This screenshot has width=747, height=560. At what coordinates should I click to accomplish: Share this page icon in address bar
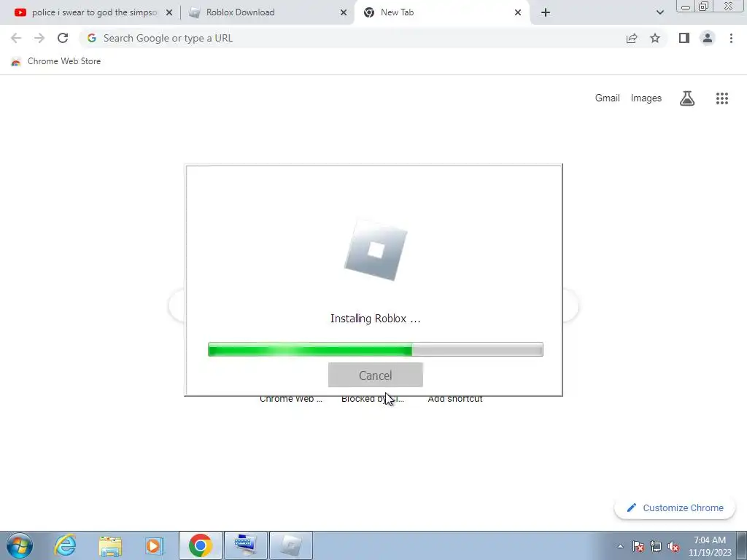632,38
